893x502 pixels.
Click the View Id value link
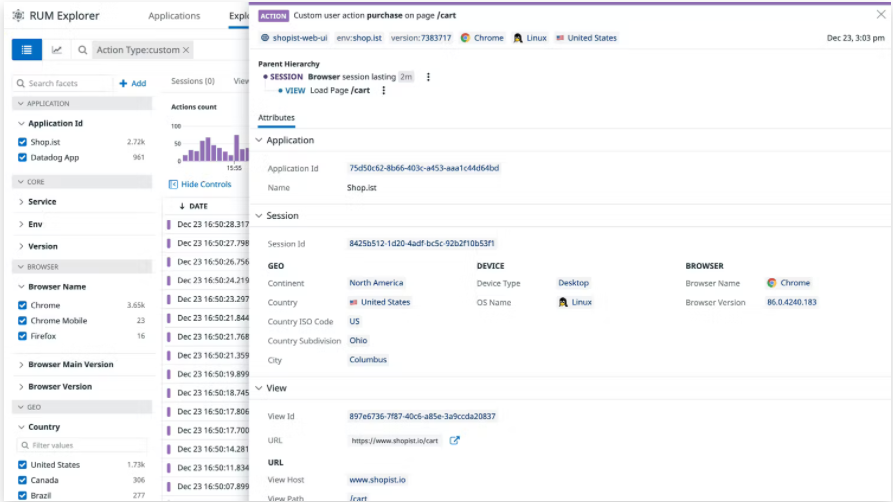[422, 417]
